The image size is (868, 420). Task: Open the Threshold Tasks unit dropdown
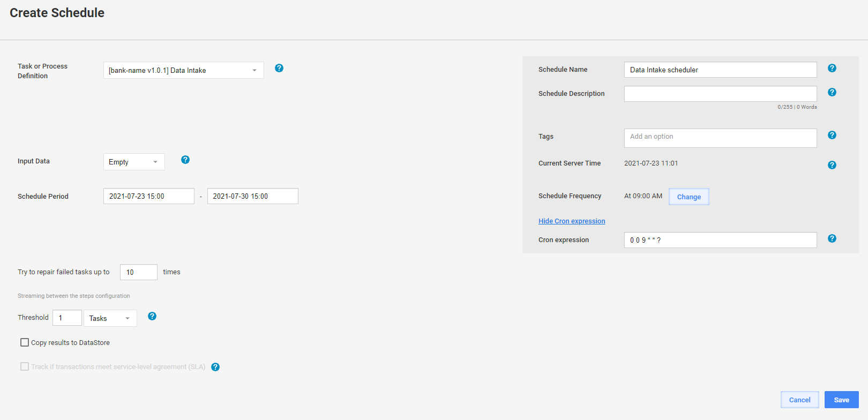tap(110, 318)
